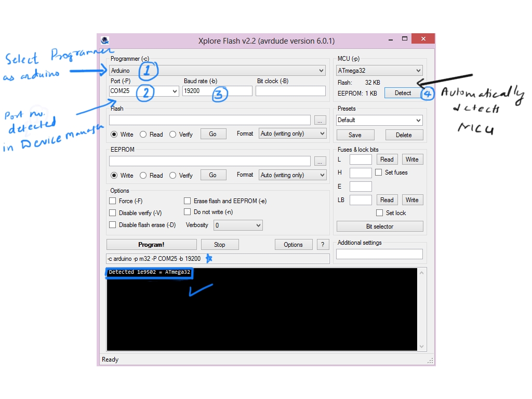Viewport: 532px width, 399px height.
Task: Open the Options button
Action: point(293,245)
